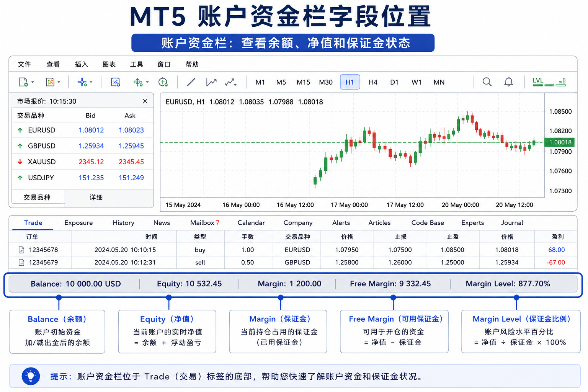Open the 窗口 menu
The width and height of the screenshot is (588, 392).
coord(164,64)
